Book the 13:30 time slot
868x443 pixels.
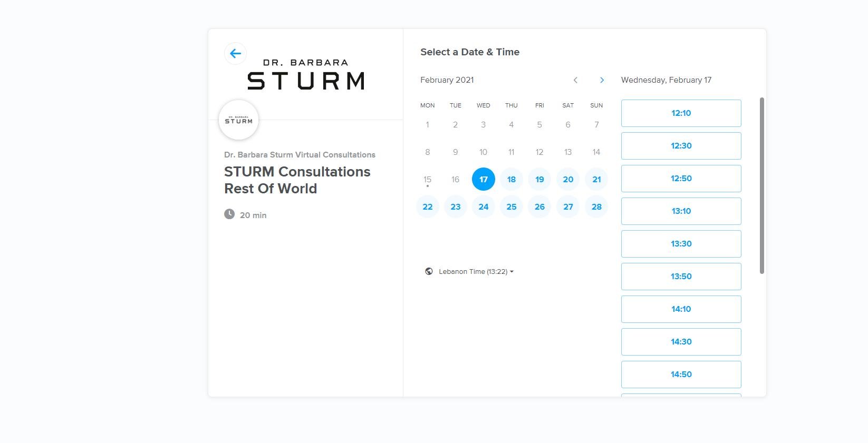click(x=681, y=244)
